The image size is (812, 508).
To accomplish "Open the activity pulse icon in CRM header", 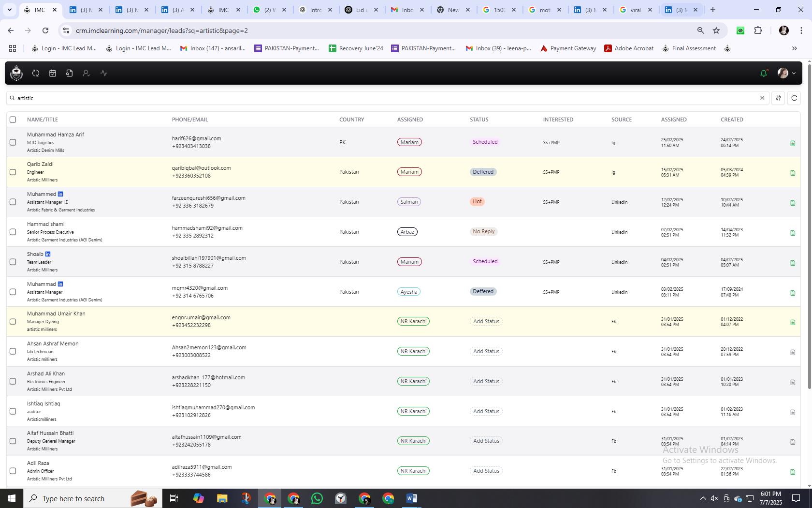I will tap(103, 73).
